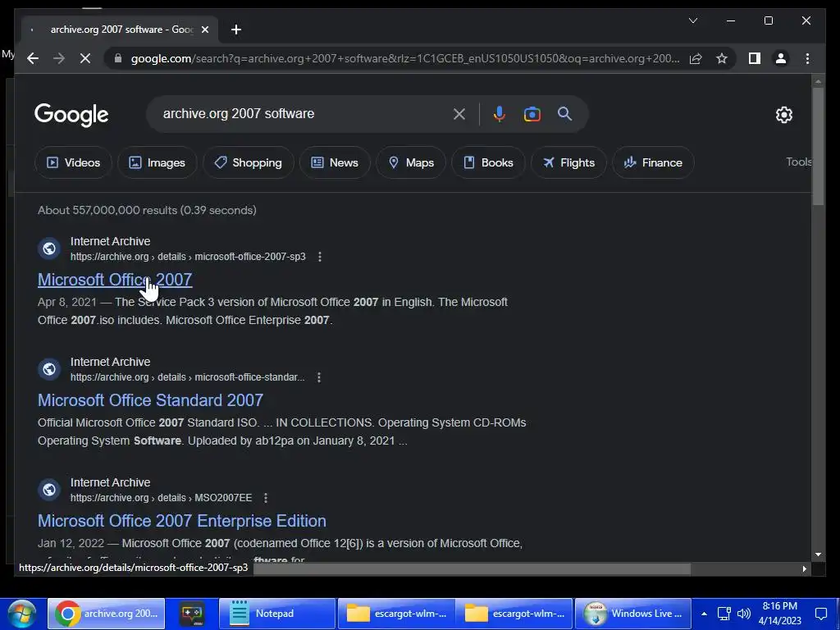840x630 pixels.
Task: Stop page loading with the X button
Action: pyautogui.click(x=85, y=58)
